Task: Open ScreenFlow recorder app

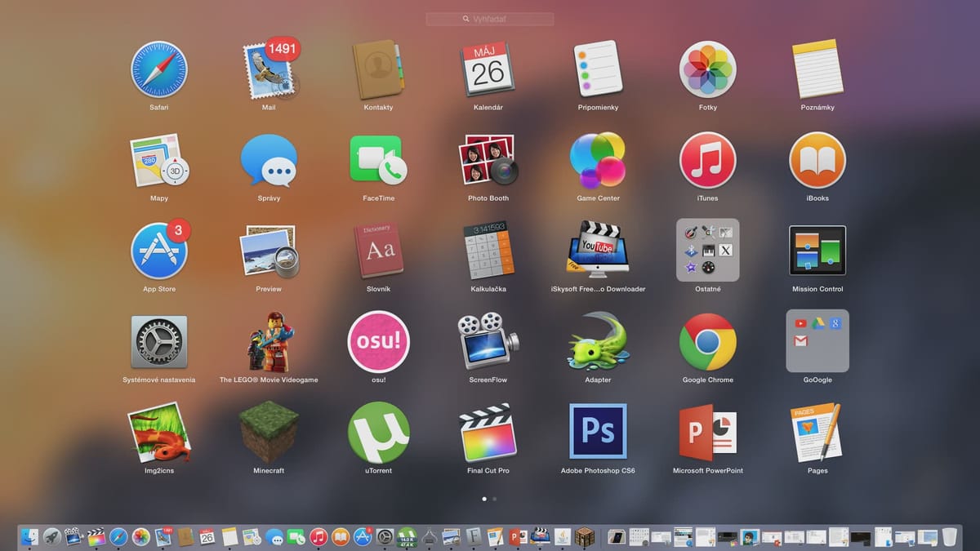Action: pos(488,342)
